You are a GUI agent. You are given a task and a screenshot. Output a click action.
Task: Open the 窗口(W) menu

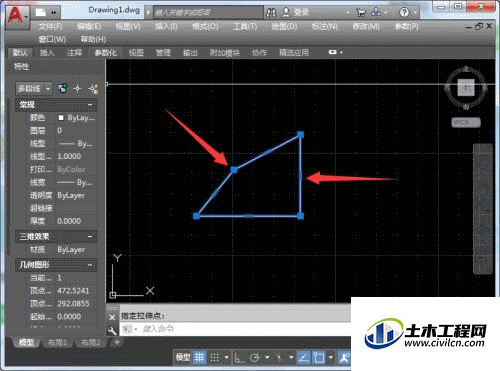(52, 39)
